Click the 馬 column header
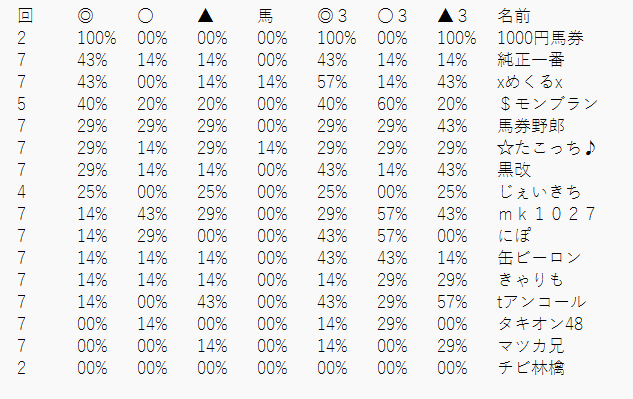This screenshot has height=399, width=633. click(x=266, y=16)
